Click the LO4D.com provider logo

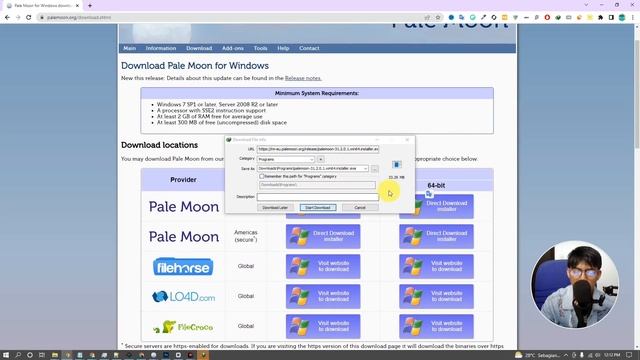(183, 296)
